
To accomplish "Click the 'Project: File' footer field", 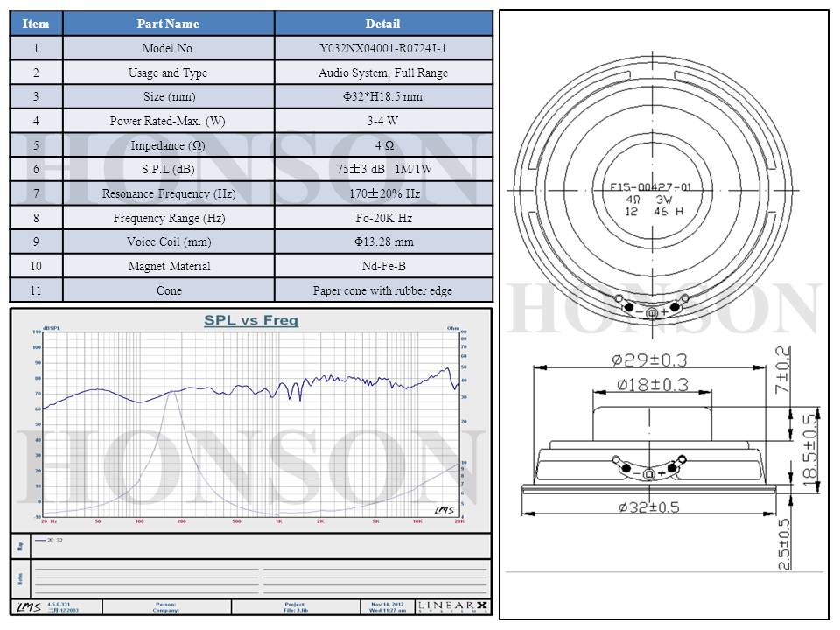I will [x=295, y=606].
